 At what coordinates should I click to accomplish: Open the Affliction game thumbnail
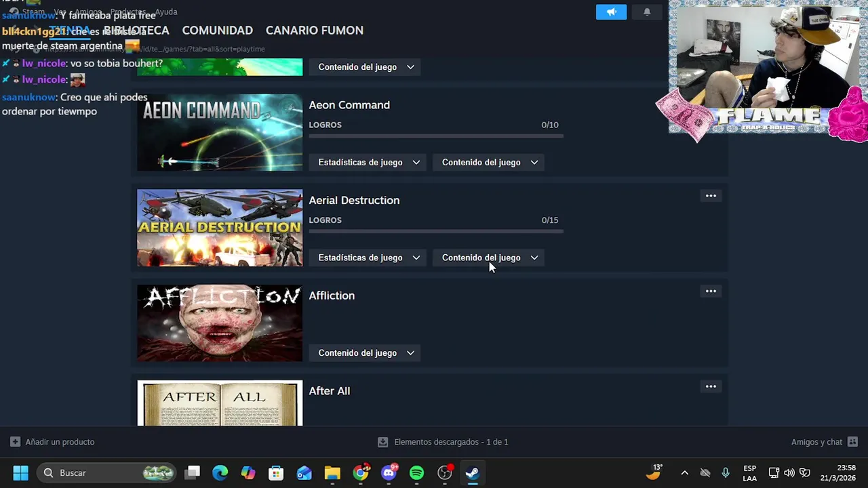coord(220,323)
